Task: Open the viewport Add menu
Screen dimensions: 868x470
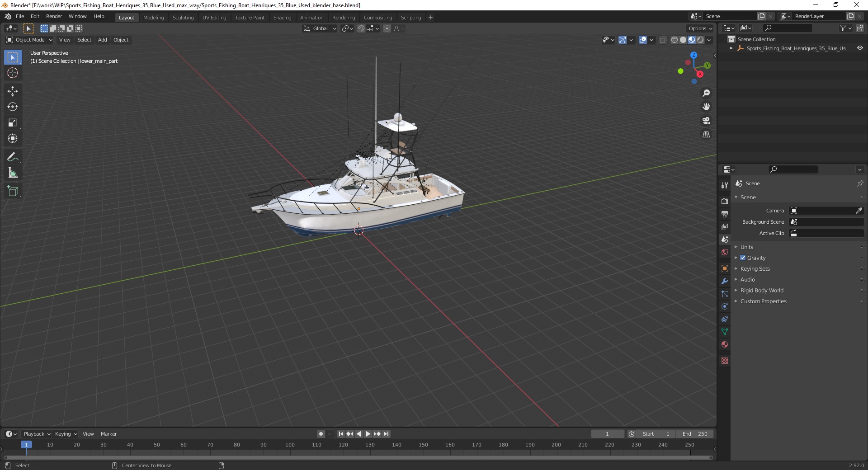Action: (103, 40)
